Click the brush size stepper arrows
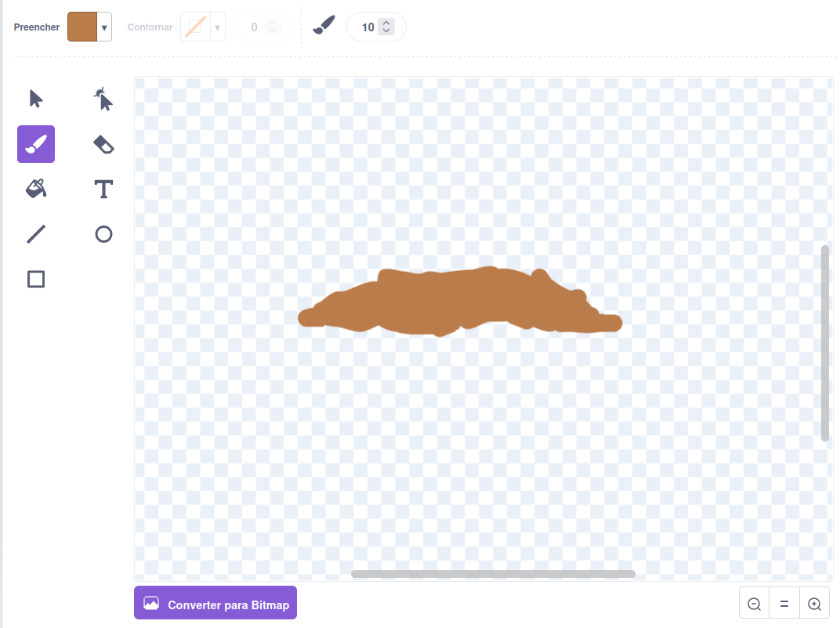Image resolution: width=840 pixels, height=628 pixels. pos(386,27)
